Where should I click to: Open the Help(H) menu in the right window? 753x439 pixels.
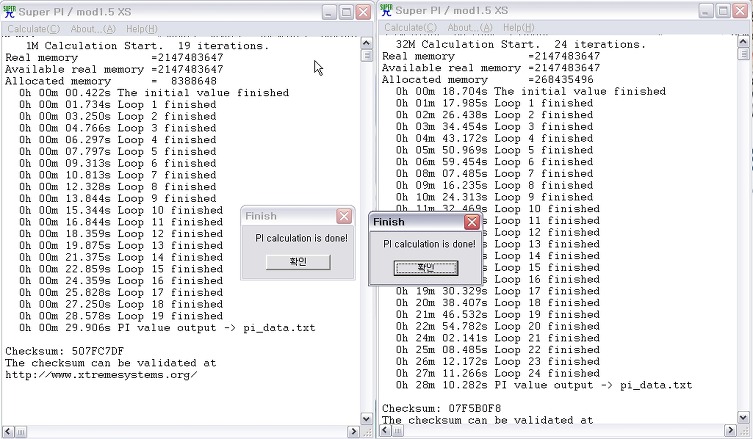[519, 27]
